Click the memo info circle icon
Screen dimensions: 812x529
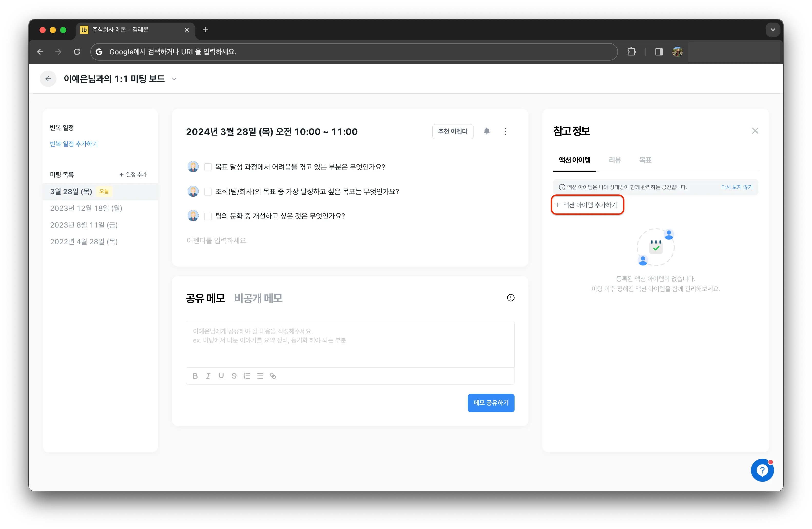coord(510,298)
